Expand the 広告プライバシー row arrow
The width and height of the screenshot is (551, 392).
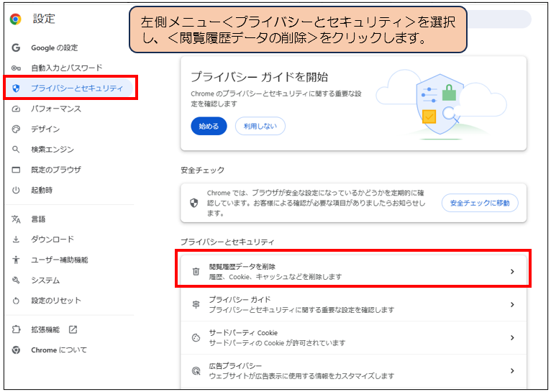coord(512,370)
